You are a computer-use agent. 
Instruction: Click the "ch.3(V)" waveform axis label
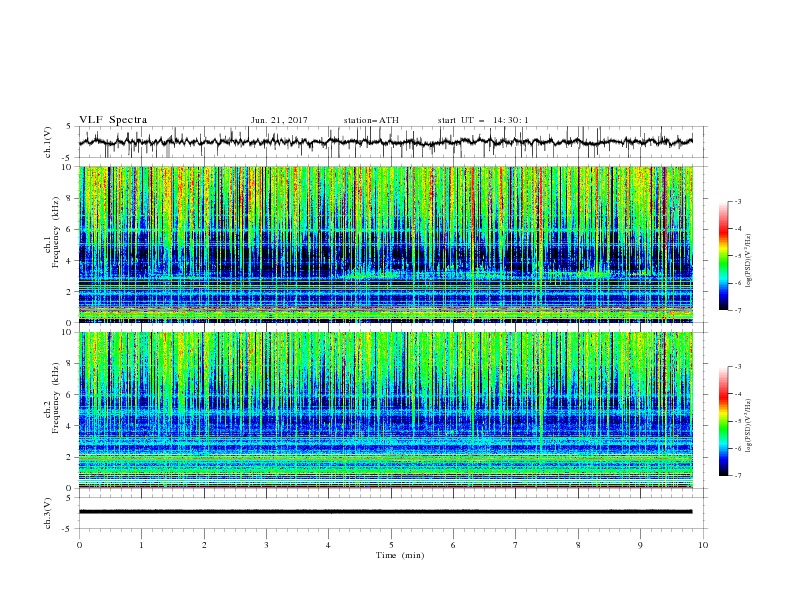tap(48, 513)
